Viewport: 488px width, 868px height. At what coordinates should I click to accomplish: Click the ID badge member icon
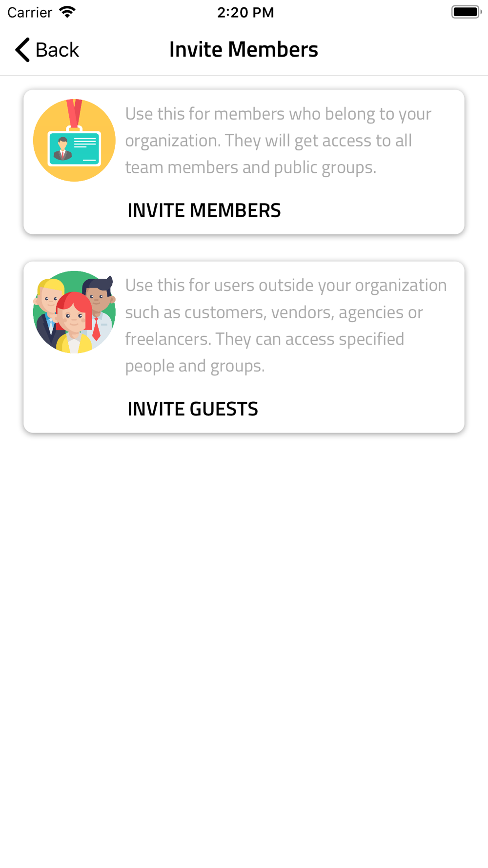point(74,141)
